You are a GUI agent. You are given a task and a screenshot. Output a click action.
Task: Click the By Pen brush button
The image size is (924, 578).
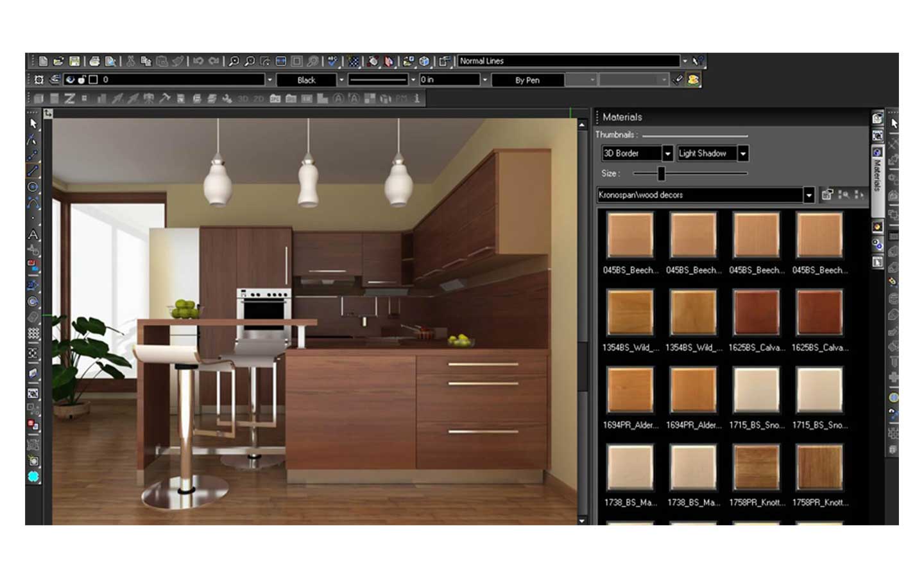[527, 80]
